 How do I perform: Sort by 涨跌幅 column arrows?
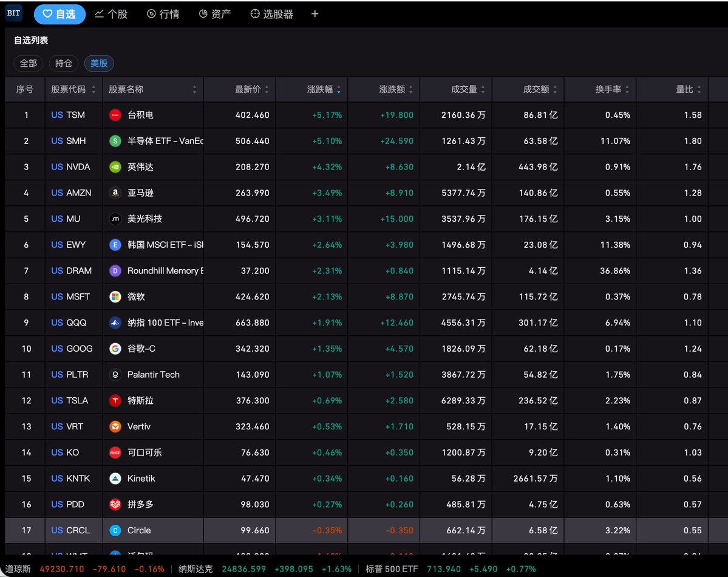click(x=338, y=90)
